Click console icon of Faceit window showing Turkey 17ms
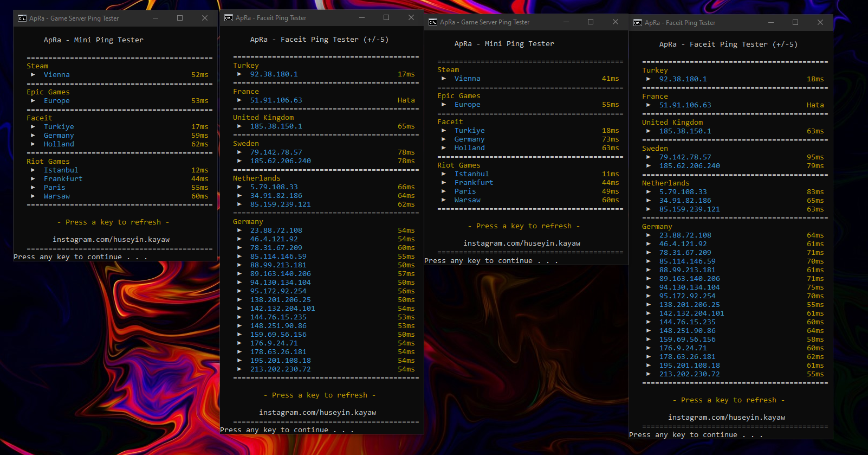Screen dimensions: 868x455 pos(229,18)
